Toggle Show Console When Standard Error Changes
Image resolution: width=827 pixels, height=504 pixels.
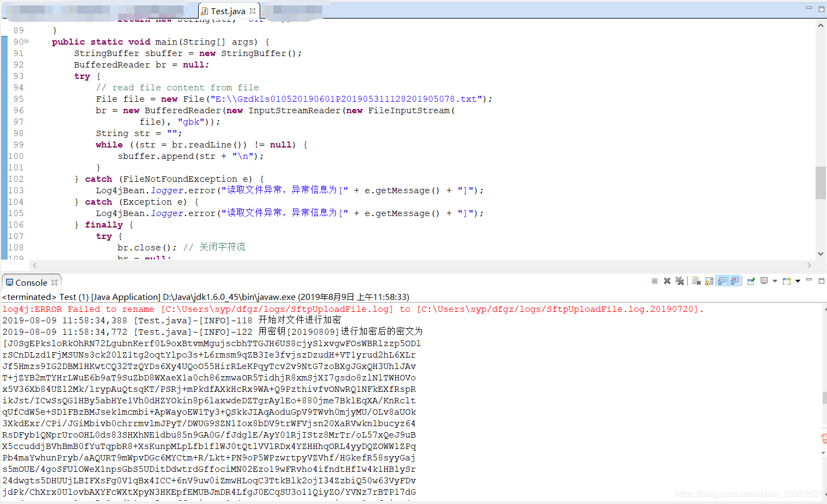[x=734, y=281]
